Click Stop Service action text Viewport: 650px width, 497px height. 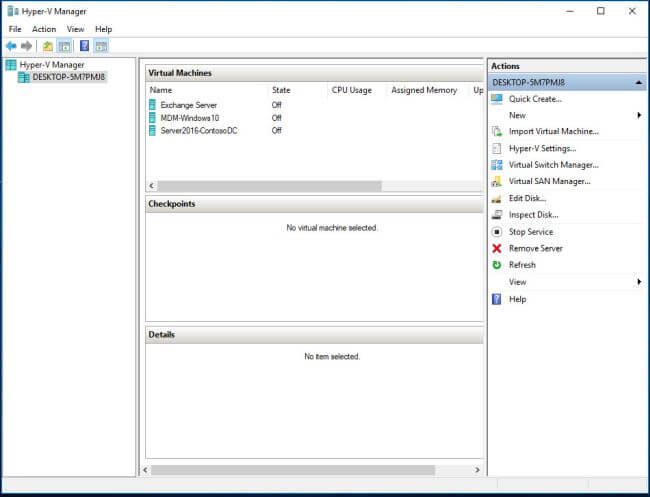pyautogui.click(x=531, y=232)
